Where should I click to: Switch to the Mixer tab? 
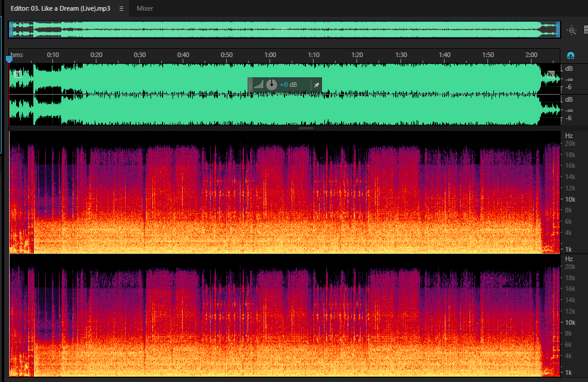click(x=145, y=8)
